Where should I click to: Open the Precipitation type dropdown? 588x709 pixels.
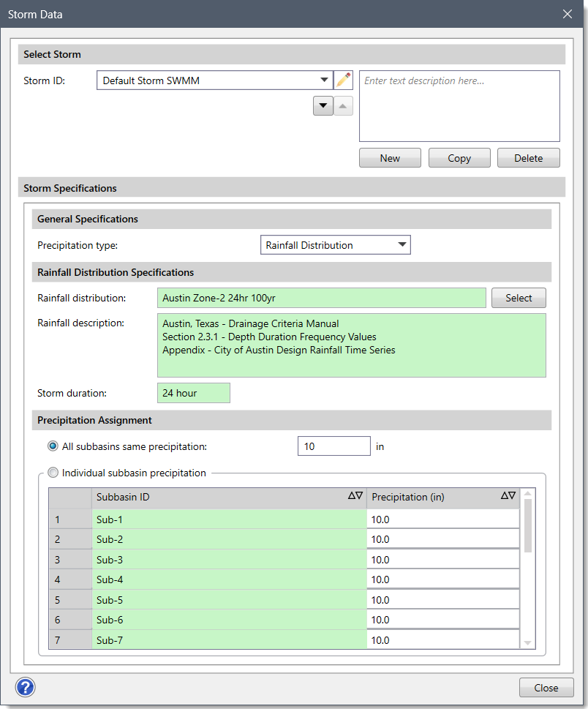336,244
